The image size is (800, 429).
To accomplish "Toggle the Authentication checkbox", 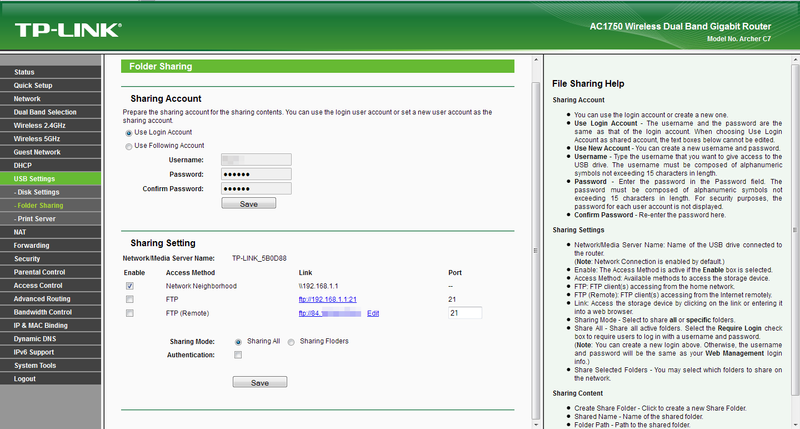I will pyautogui.click(x=238, y=355).
